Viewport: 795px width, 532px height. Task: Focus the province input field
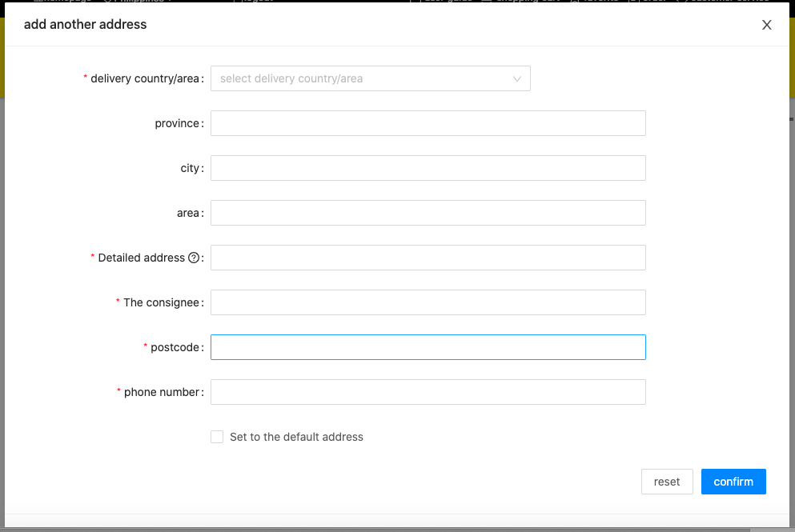point(428,123)
